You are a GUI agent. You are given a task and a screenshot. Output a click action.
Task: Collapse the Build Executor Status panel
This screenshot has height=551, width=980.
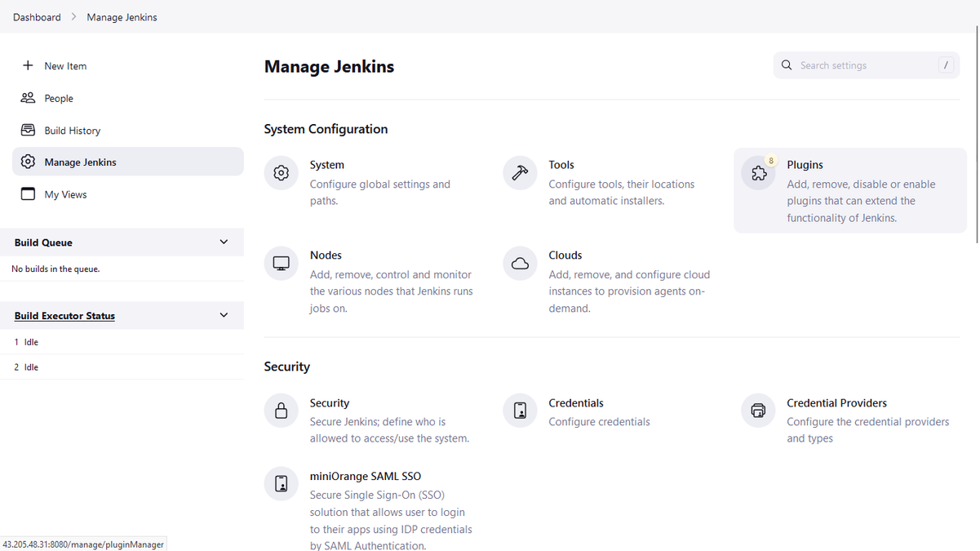(224, 315)
